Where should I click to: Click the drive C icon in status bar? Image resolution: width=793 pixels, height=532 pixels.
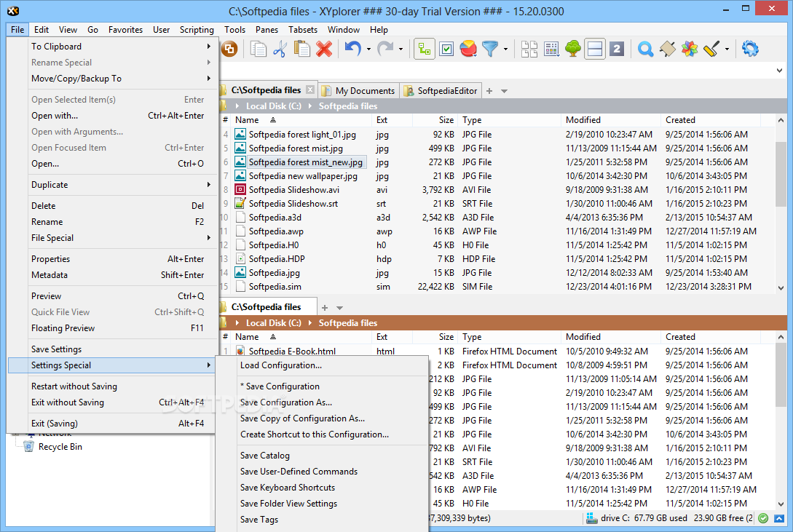point(591,518)
